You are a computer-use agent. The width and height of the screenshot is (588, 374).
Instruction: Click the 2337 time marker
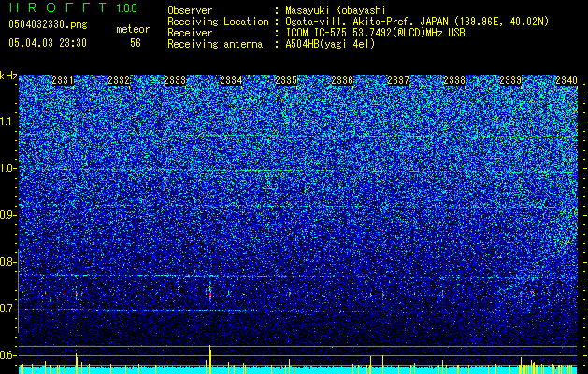tap(398, 80)
